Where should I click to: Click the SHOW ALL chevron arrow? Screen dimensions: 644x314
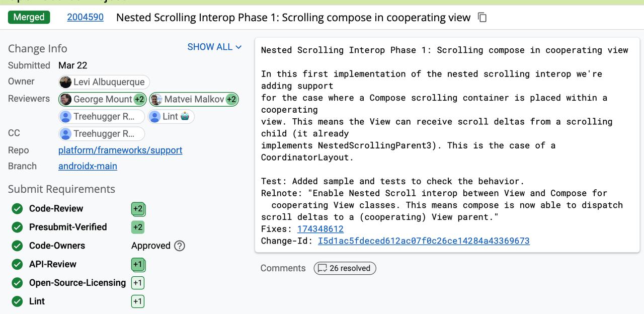[x=238, y=47]
